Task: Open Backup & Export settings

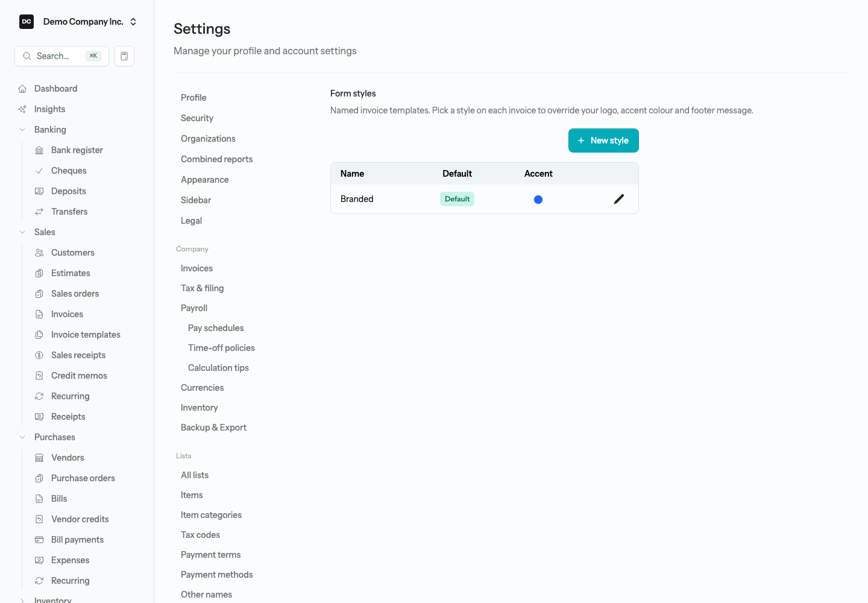Action: pyautogui.click(x=213, y=428)
